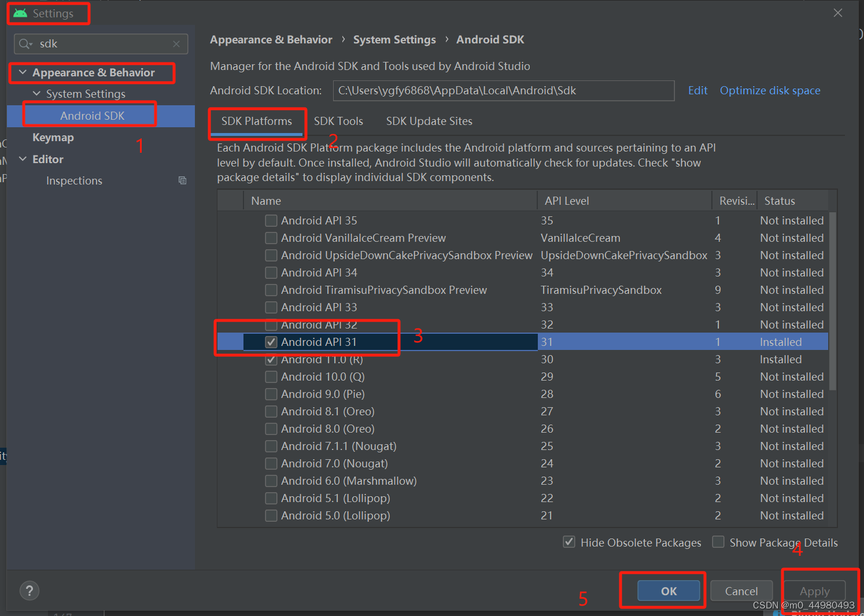Viewport: 864px width, 616px height.
Task: Confirm with the OK button
Action: 669,591
